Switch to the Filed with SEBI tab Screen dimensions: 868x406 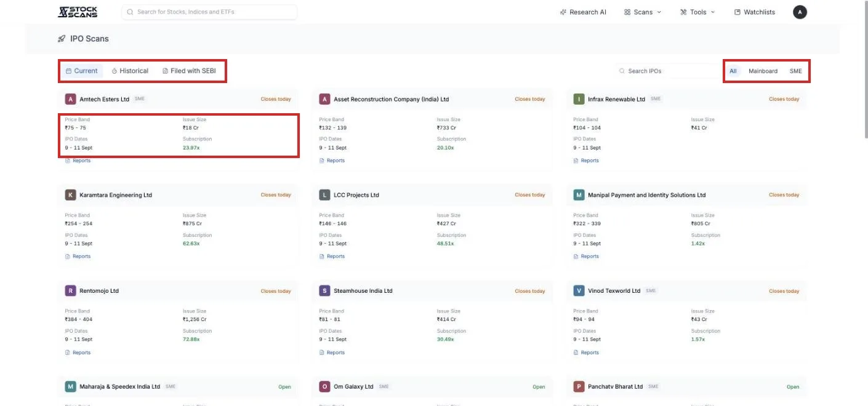(189, 71)
